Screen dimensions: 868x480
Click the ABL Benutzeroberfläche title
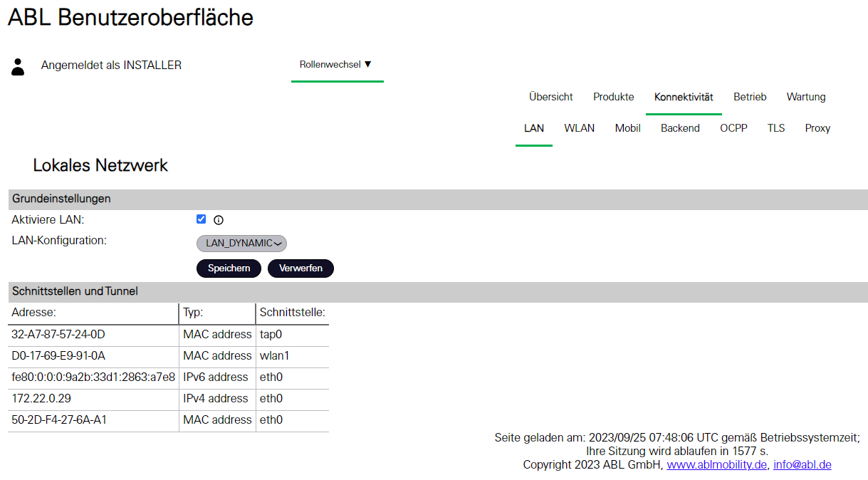tap(130, 17)
